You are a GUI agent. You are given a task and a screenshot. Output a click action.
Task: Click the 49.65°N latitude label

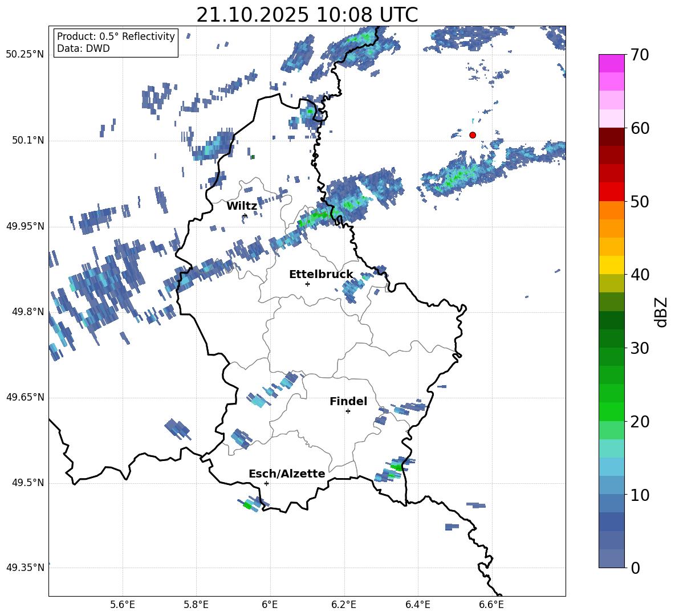[x=25, y=397]
